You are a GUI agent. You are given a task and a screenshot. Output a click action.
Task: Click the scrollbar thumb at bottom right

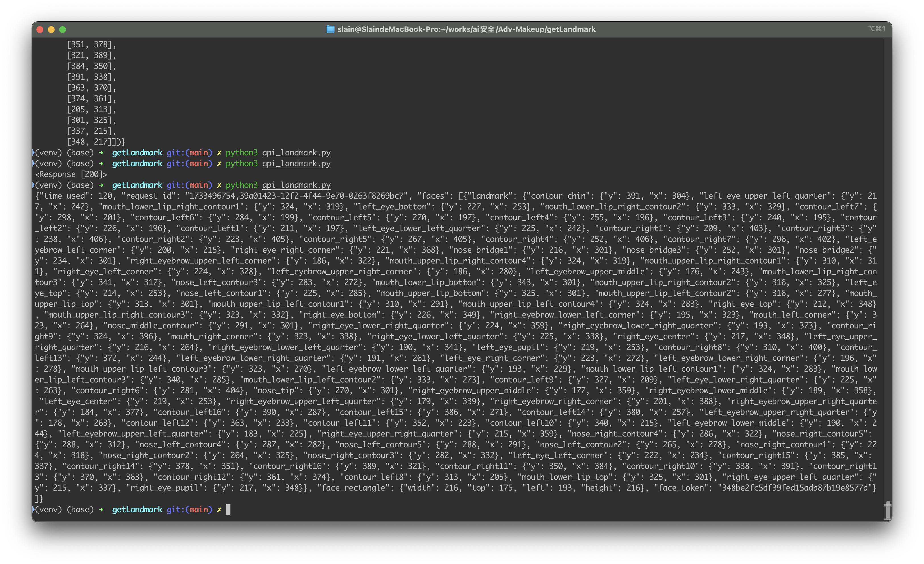(887, 510)
